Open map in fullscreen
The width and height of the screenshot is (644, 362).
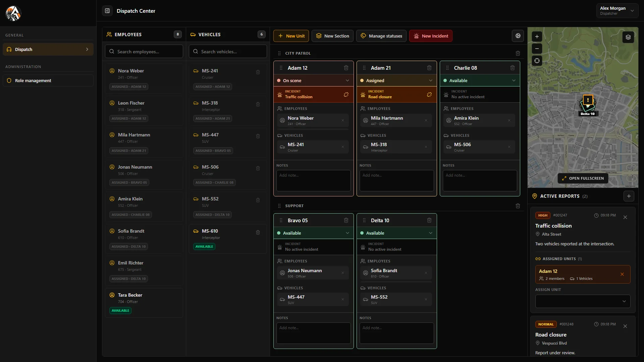pos(583,178)
